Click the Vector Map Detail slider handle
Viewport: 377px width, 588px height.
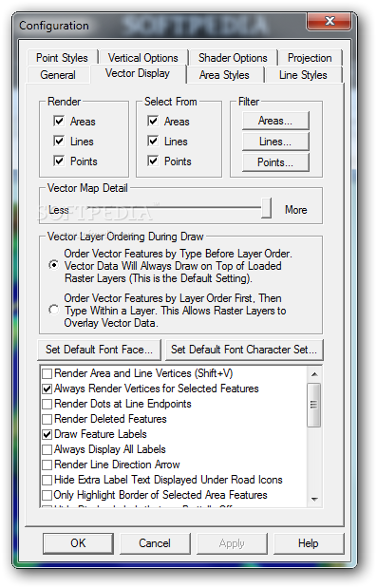(x=266, y=208)
